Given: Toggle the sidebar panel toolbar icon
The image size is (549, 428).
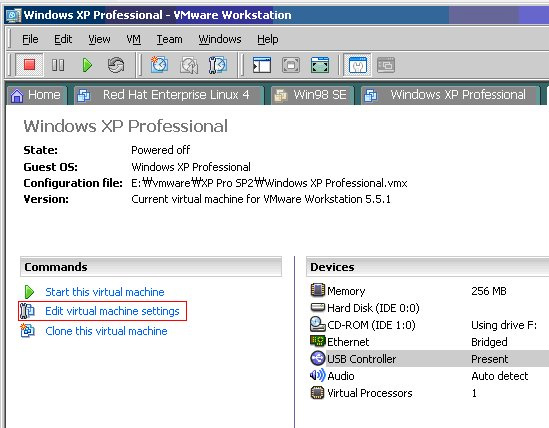Looking at the screenshot, I should click(x=262, y=65).
